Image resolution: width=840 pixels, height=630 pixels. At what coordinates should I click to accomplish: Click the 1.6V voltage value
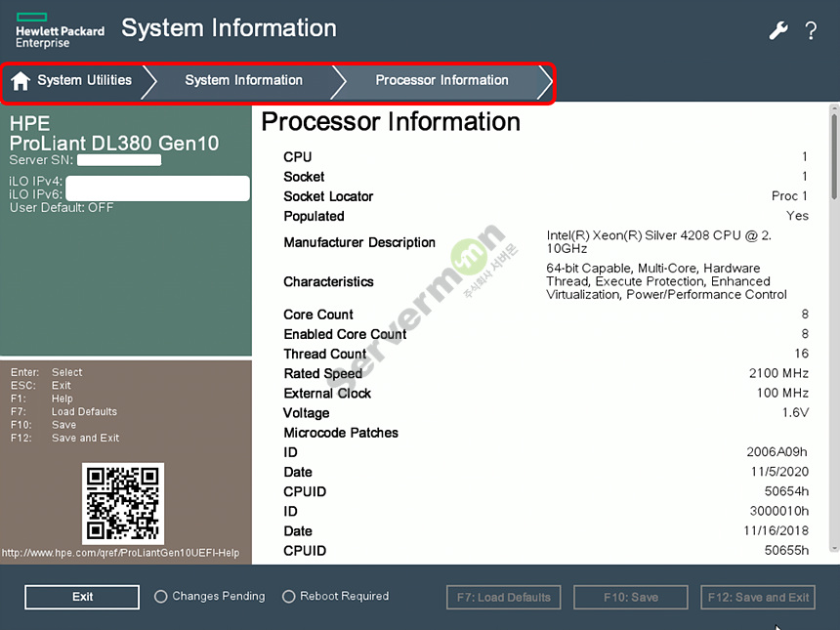(x=795, y=413)
